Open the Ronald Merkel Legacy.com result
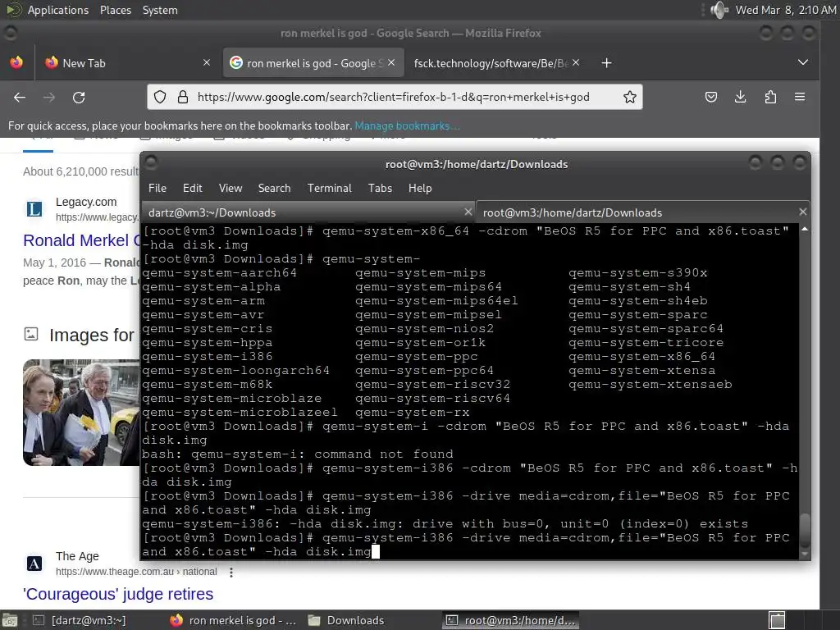Screen dimensions: 840x630 [81, 240]
